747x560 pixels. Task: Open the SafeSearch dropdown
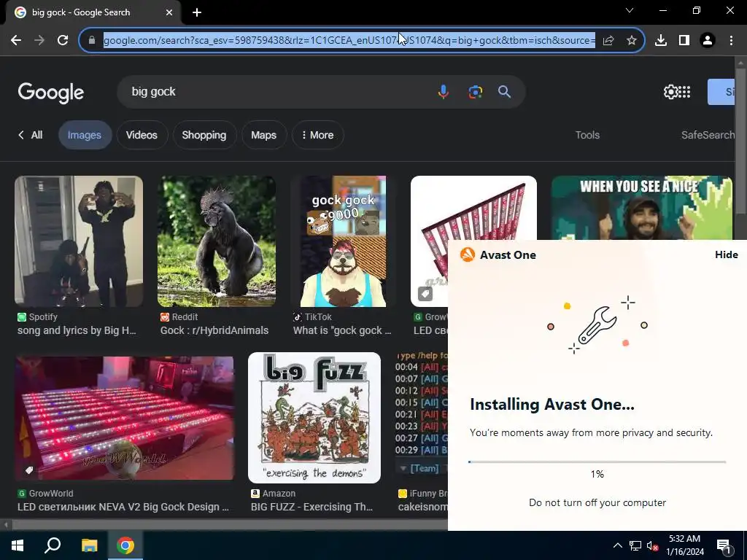pos(708,135)
